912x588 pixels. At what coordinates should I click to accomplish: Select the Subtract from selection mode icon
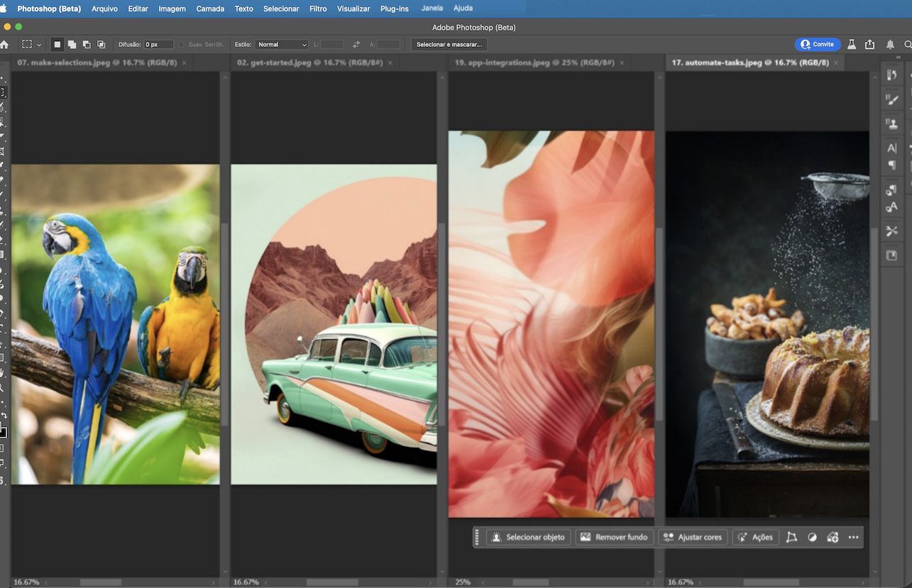click(86, 44)
